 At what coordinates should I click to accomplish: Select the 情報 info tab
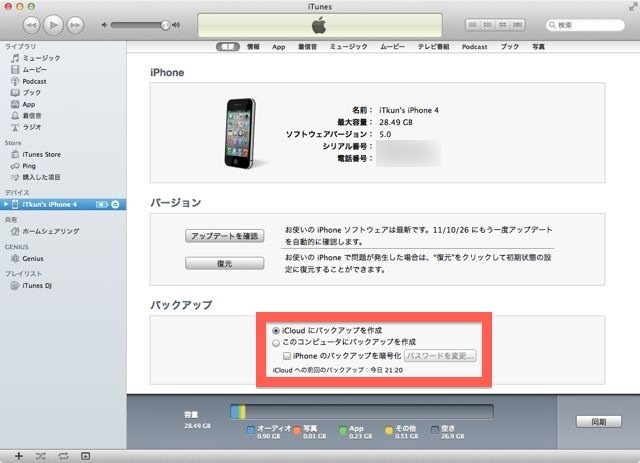pos(253,47)
